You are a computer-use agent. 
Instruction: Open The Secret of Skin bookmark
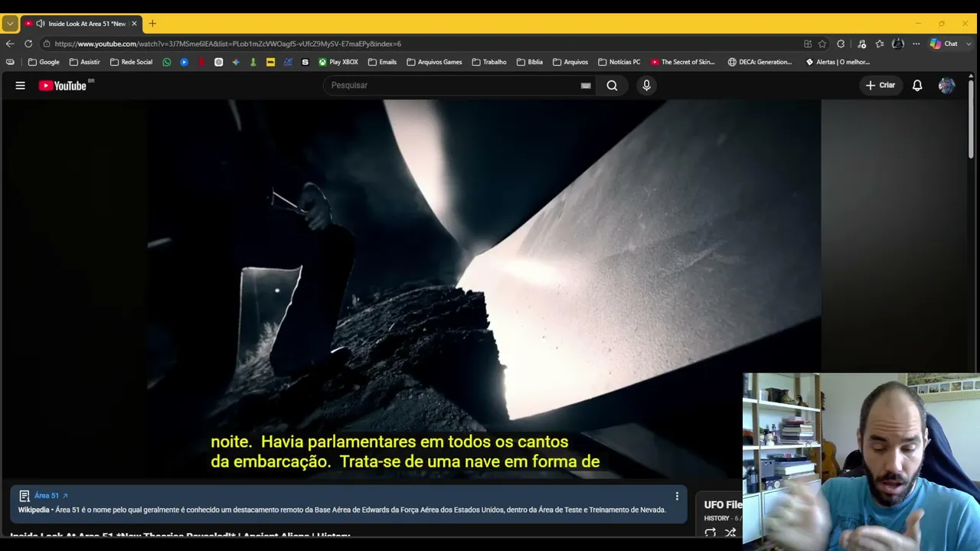coord(682,62)
